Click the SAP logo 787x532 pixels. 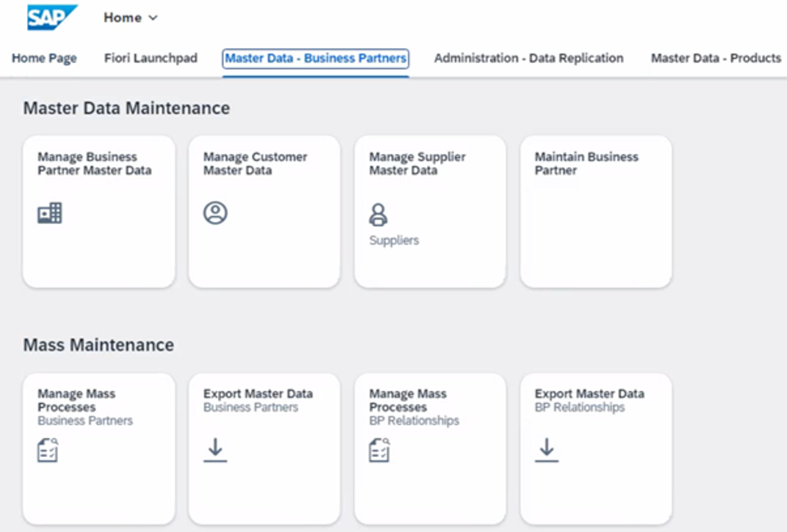(52, 17)
